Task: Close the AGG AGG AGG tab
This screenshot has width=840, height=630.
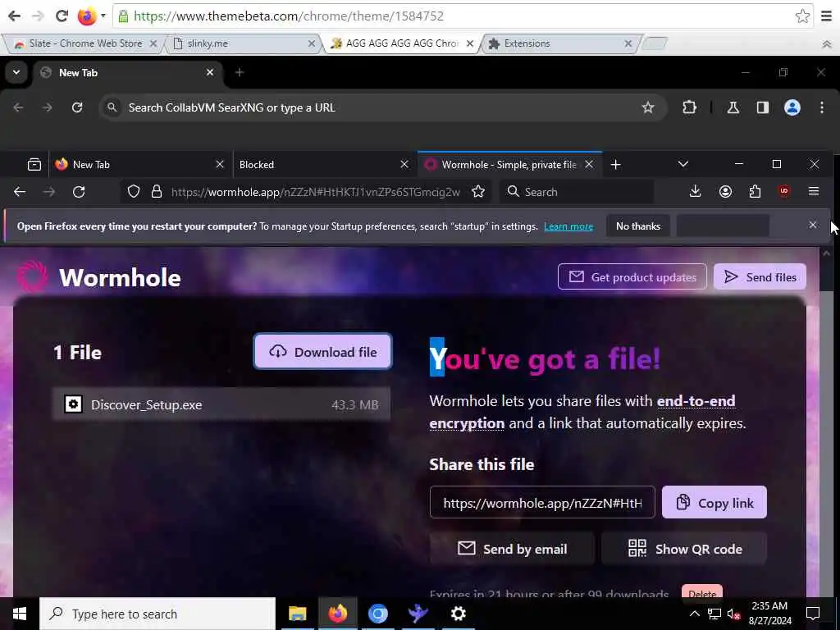Action: [x=470, y=43]
